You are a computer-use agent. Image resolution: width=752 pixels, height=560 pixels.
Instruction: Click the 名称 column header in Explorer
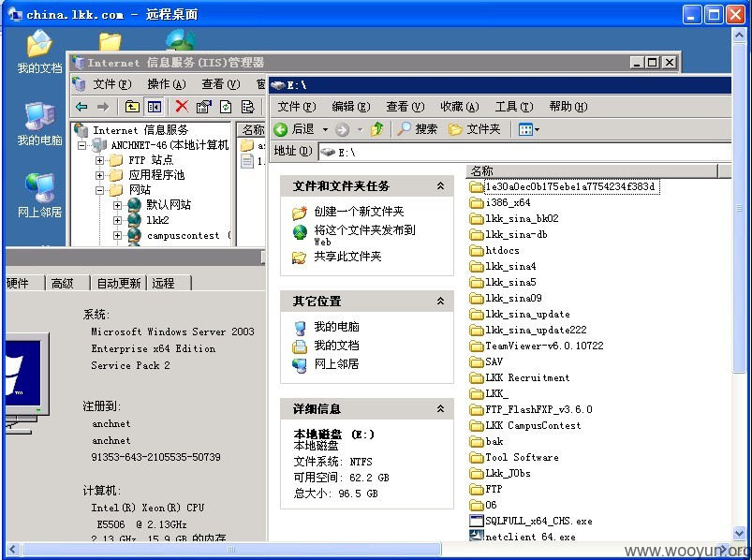click(592, 170)
